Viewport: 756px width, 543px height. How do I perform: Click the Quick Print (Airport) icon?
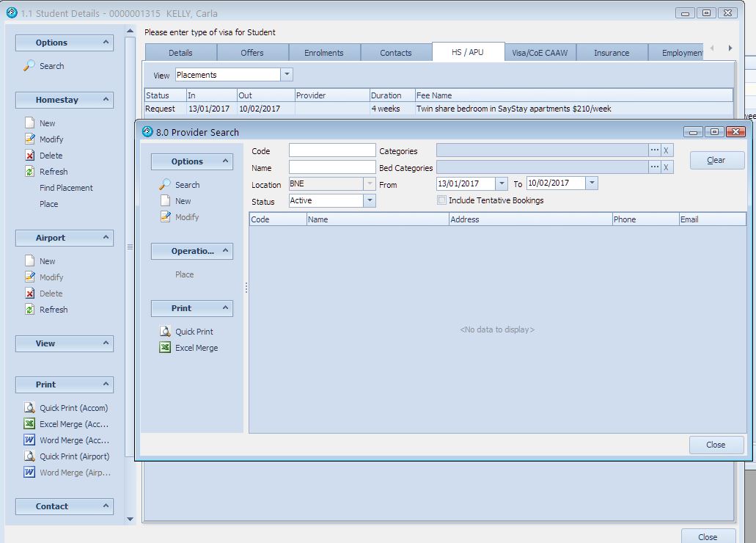pos(30,456)
